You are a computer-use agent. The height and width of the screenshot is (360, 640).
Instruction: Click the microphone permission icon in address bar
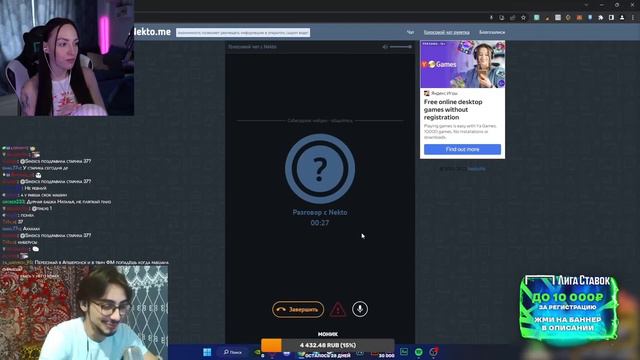pyautogui.click(x=491, y=18)
